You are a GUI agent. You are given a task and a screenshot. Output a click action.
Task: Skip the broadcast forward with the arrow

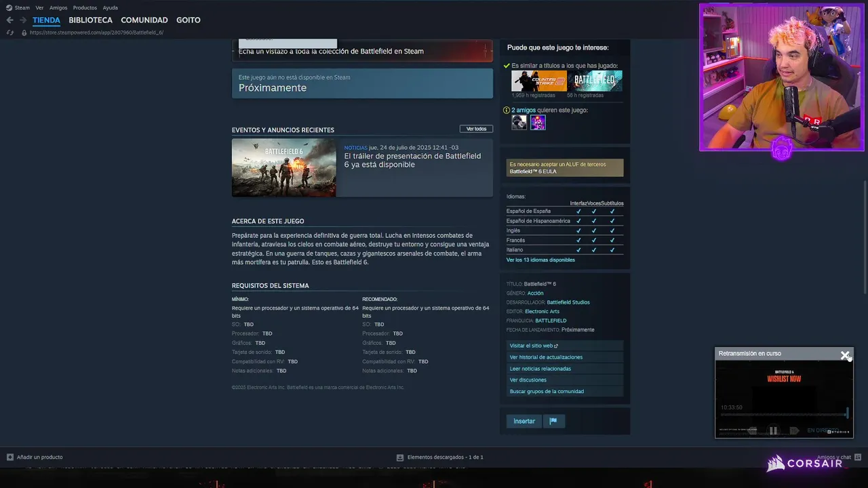point(794,430)
